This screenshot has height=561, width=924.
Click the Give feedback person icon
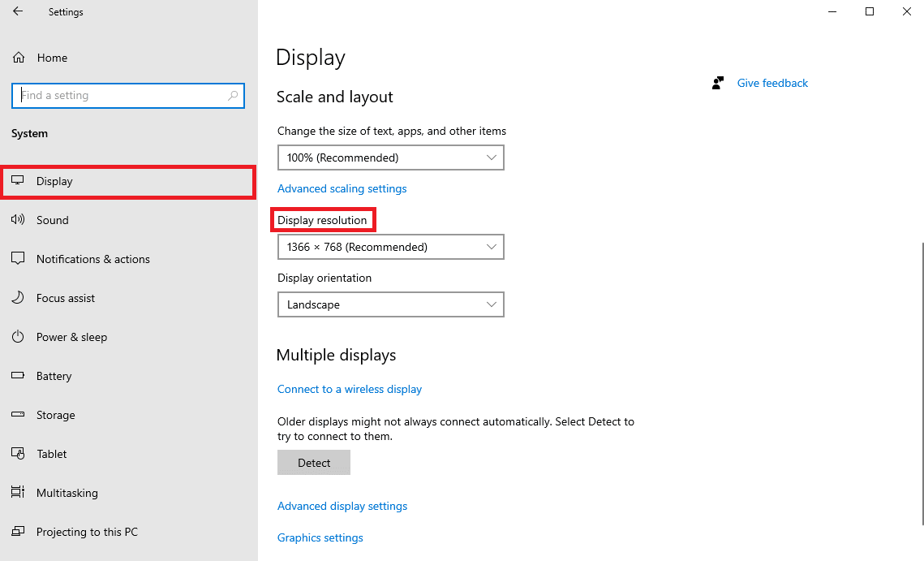tap(717, 83)
